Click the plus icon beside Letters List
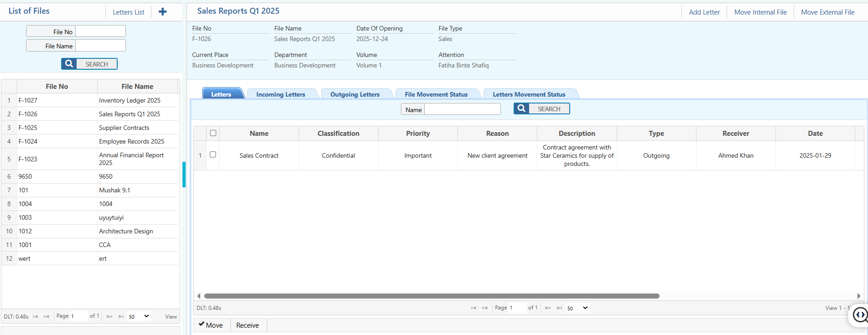The image size is (868, 335). (162, 12)
